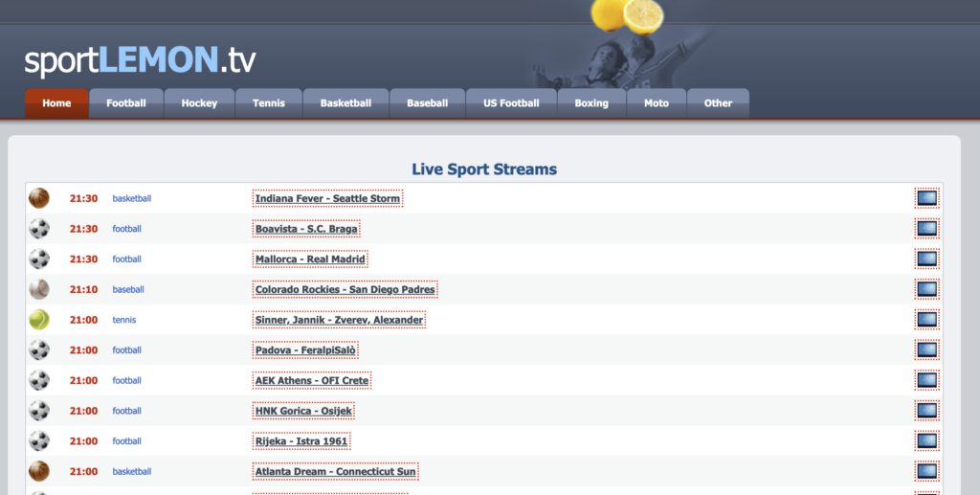Open Sinner, Jannik - Zverev, Alexander link
The width and height of the screenshot is (980, 495).
(340, 320)
